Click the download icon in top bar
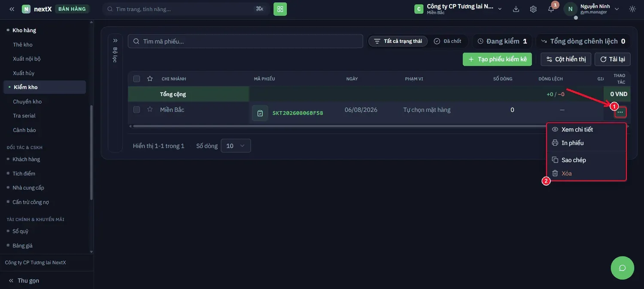The height and width of the screenshot is (289, 644). coord(516,9)
